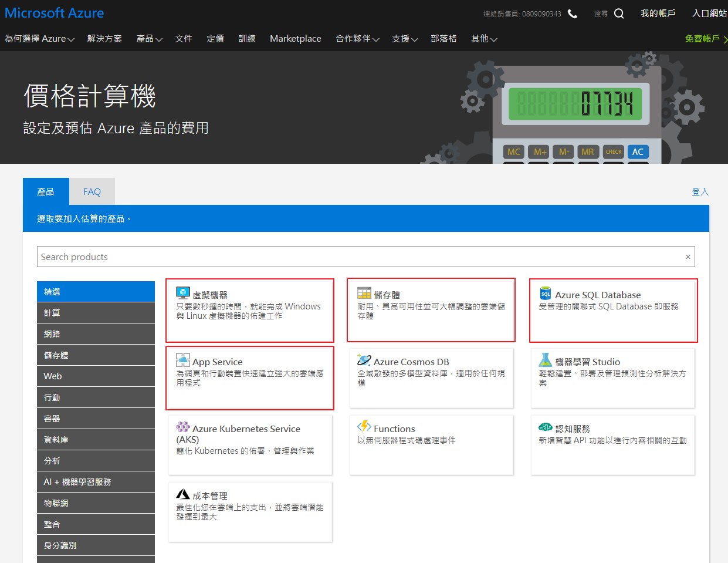
Task: Click the App Service card title
Action: coord(217,362)
